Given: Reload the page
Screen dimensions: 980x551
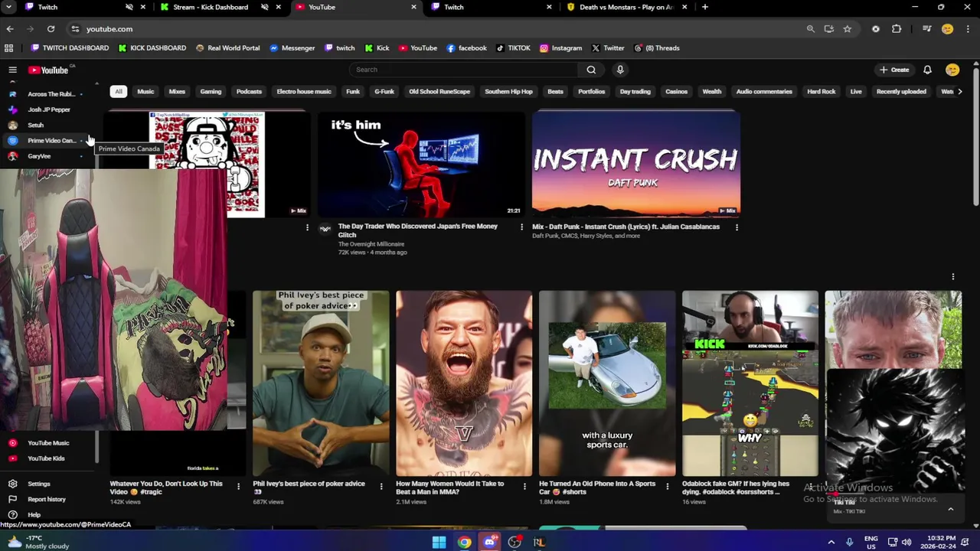Looking at the screenshot, I should point(51,29).
